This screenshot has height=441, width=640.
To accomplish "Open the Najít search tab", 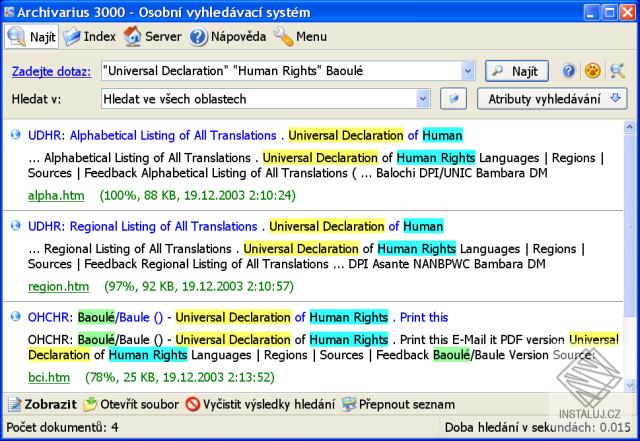I will point(31,37).
